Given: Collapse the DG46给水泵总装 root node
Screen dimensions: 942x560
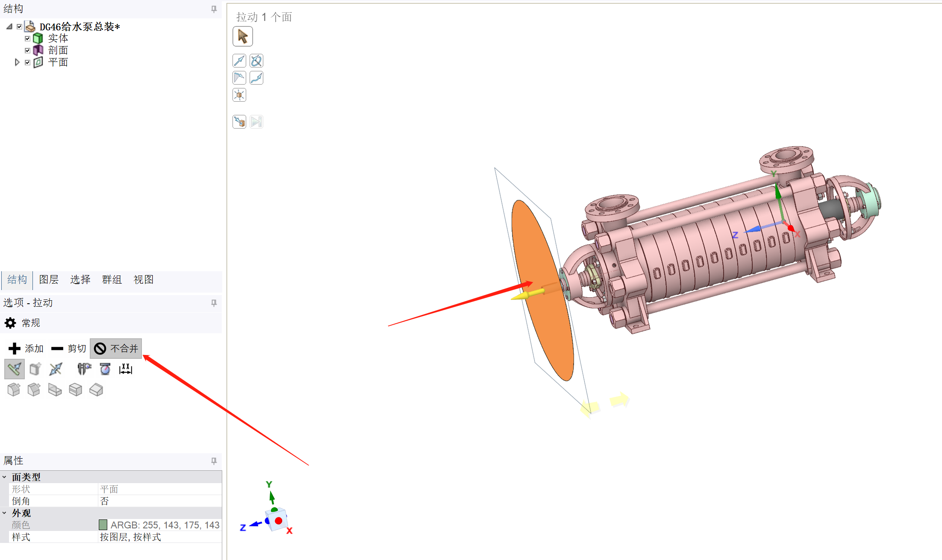Looking at the screenshot, I should (x=9, y=26).
